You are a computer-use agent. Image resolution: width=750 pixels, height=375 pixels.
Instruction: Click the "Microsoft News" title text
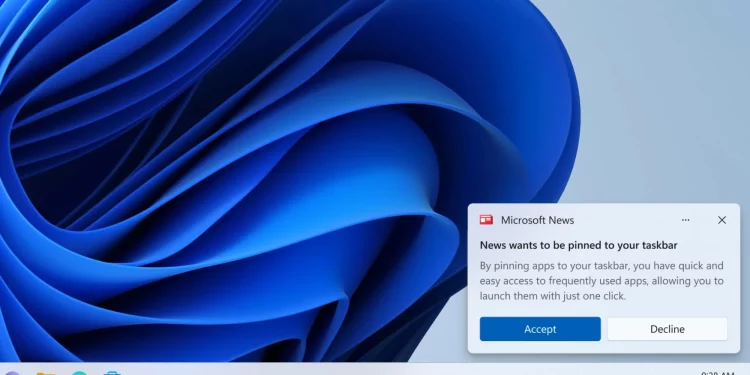click(537, 220)
